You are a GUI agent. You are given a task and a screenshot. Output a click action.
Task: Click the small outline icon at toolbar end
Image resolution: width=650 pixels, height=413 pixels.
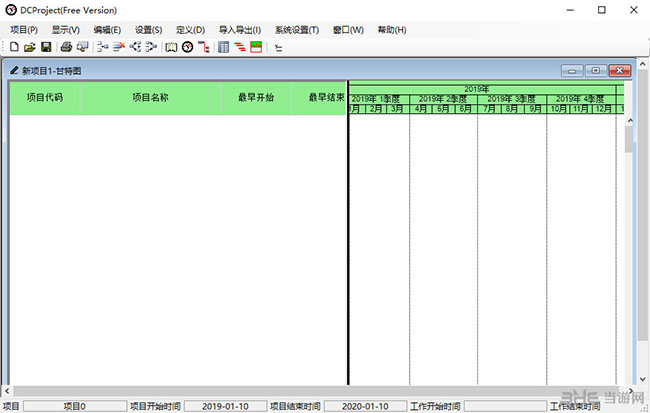pos(279,48)
